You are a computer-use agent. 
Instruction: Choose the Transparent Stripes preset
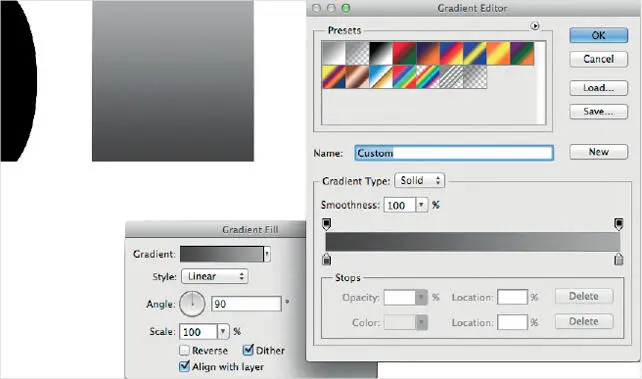point(452,77)
